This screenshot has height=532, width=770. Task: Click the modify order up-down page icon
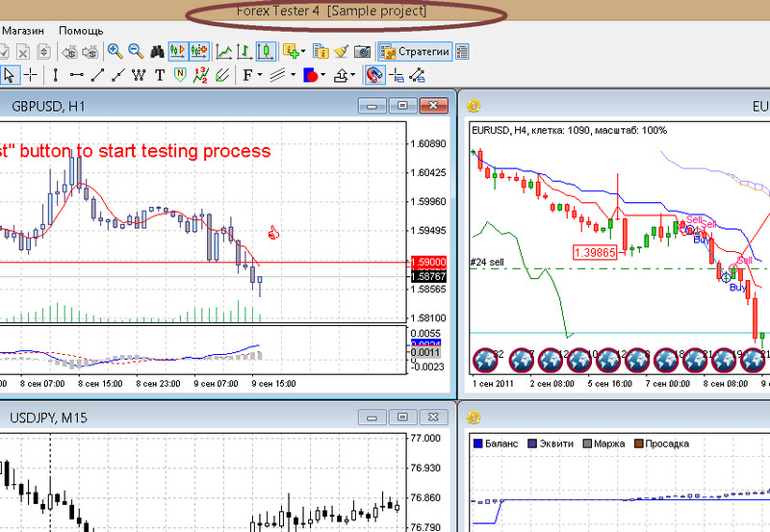(43, 51)
